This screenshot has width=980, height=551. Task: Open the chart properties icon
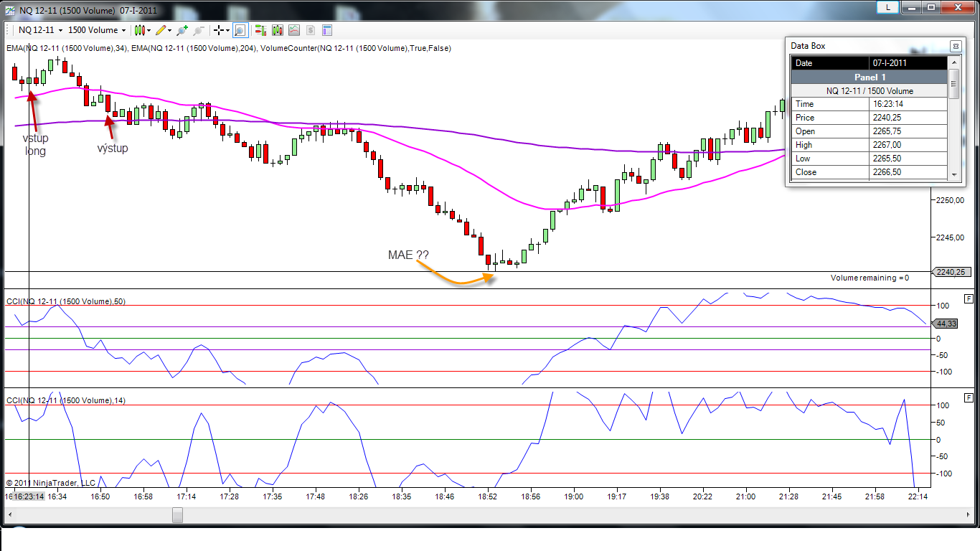click(x=327, y=30)
